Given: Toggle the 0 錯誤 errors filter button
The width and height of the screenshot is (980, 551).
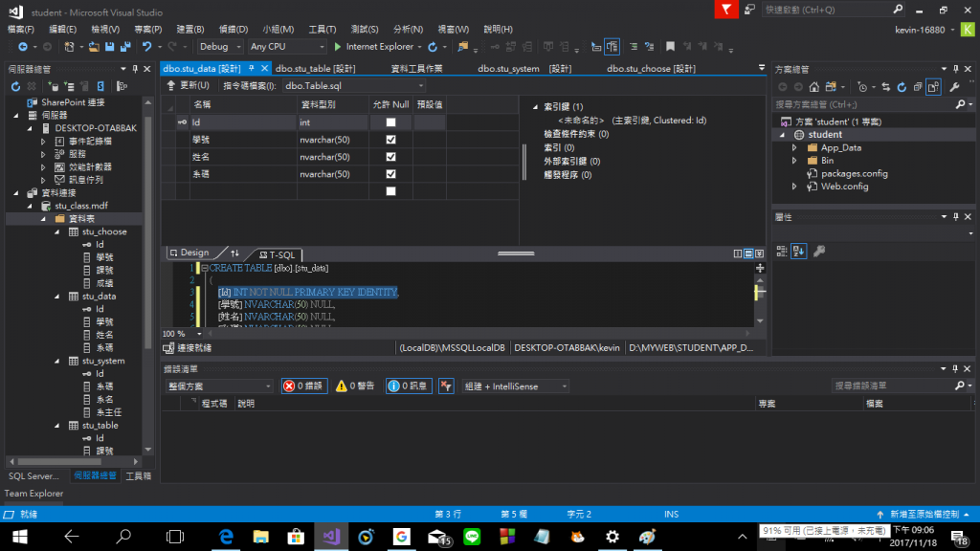Looking at the screenshot, I should tap(303, 386).
